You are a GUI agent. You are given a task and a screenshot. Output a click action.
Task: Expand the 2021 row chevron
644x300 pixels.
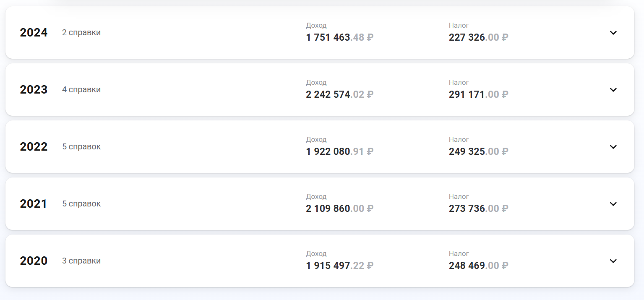(613, 204)
